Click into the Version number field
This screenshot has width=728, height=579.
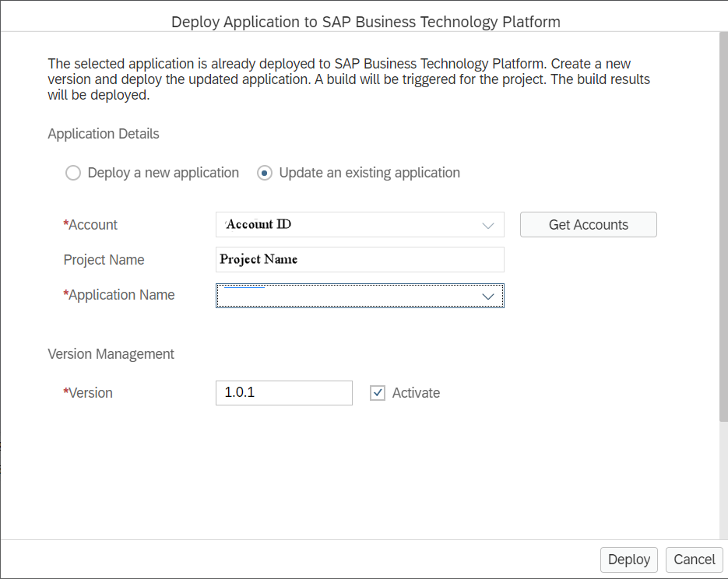(x=284, y=393)
